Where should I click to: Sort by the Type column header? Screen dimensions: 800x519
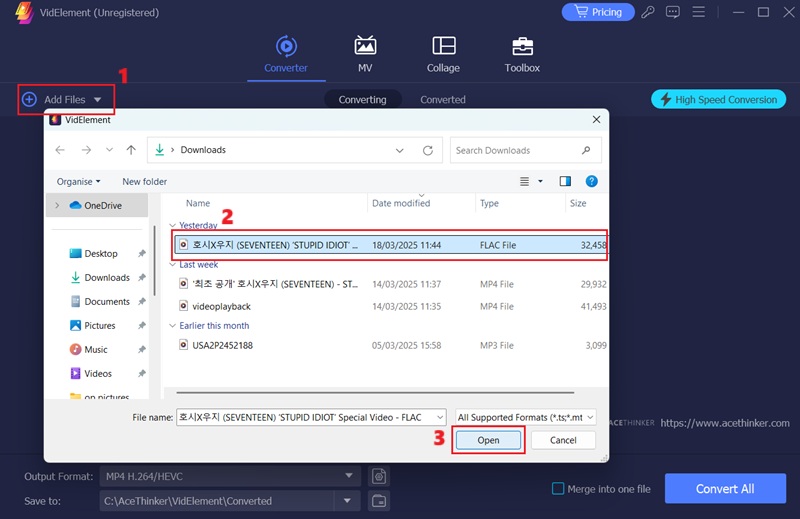click(x=489, y=203)
